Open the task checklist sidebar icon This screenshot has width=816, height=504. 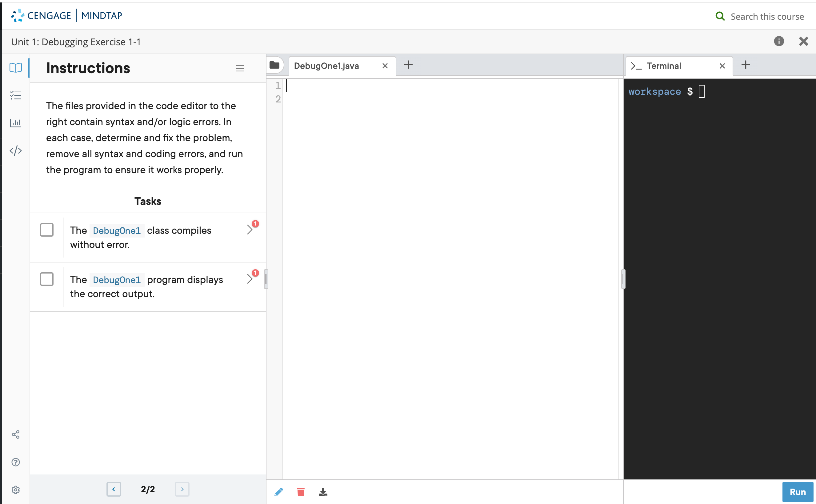tap(16, 95)
